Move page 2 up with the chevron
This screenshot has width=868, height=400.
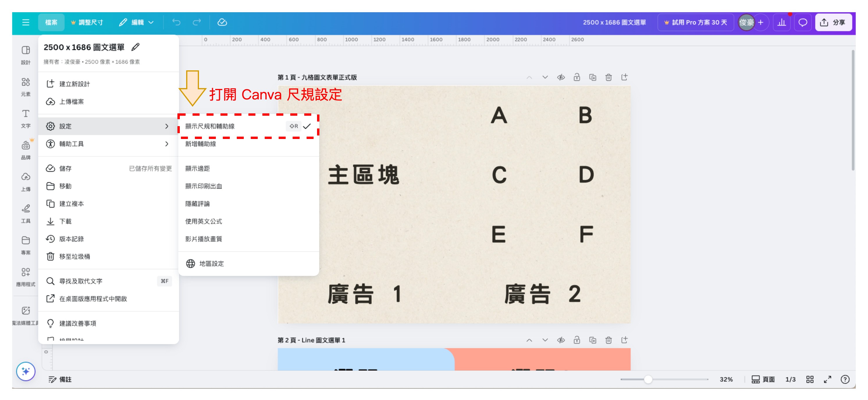[529, 340]
